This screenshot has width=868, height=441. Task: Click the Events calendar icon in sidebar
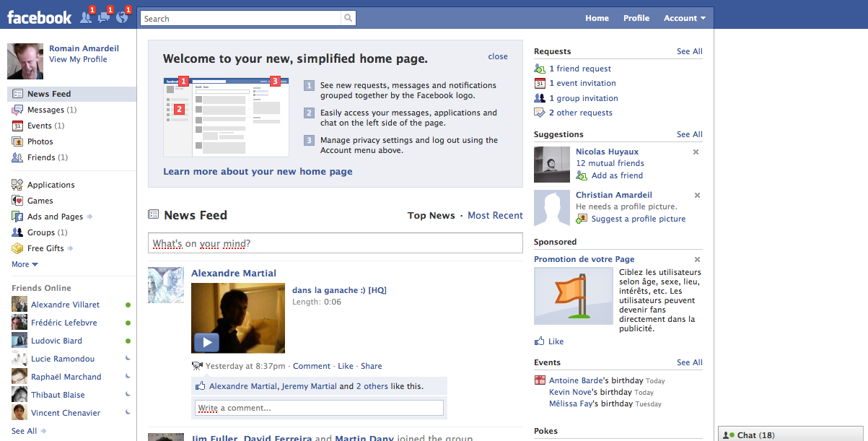17,126
